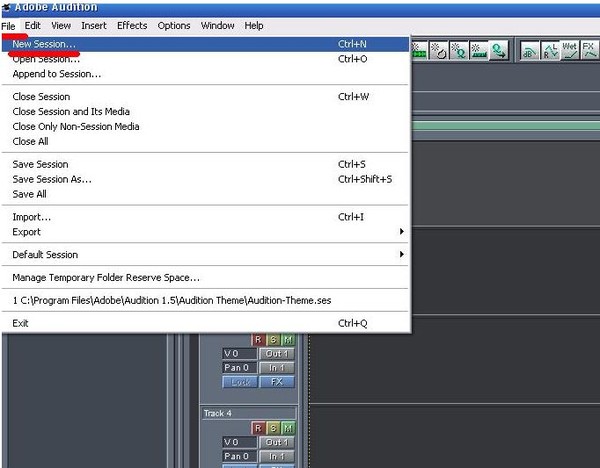600x468 pixels.
Task: Click V 0 volume field above Track 4
Action: [240, 354]
